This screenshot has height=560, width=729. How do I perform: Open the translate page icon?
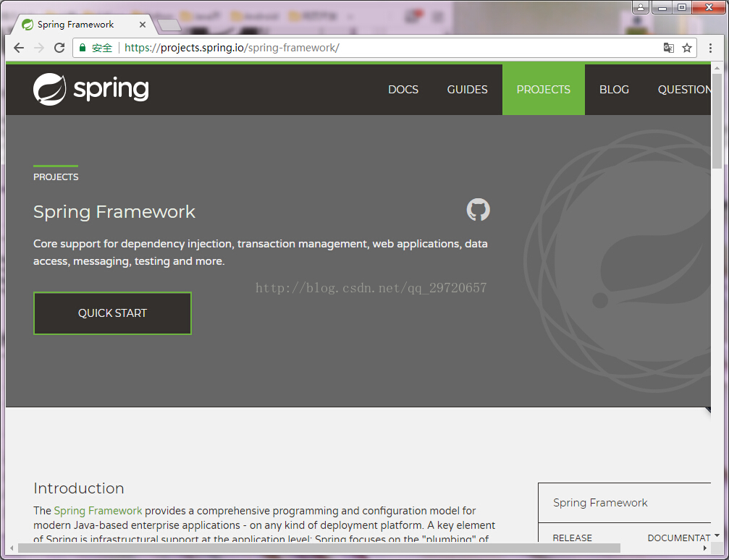(669, 48)
